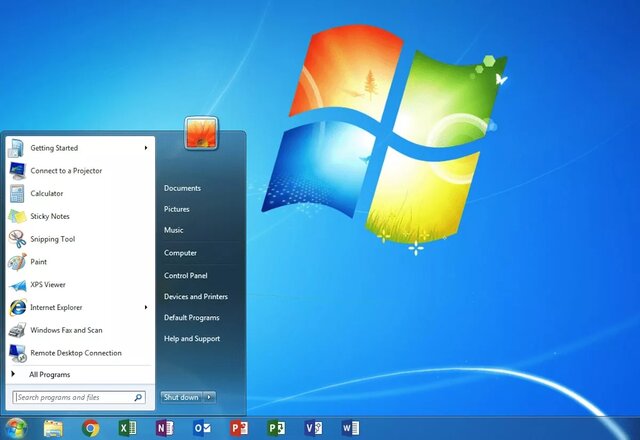Click the Connect to a Projector icon
Viewport: 640px width, 440px height.
pyautogui.click(x=17, y=171)
